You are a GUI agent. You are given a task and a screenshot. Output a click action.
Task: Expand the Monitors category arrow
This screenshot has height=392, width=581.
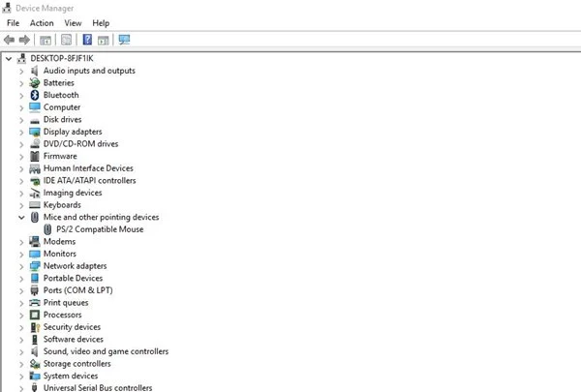pos(21,255)
